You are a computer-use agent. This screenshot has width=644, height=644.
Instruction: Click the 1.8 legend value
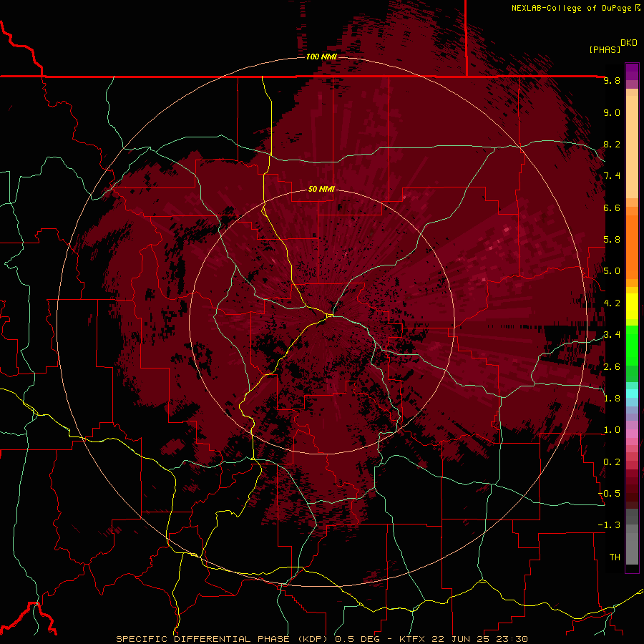coord(612,399)
